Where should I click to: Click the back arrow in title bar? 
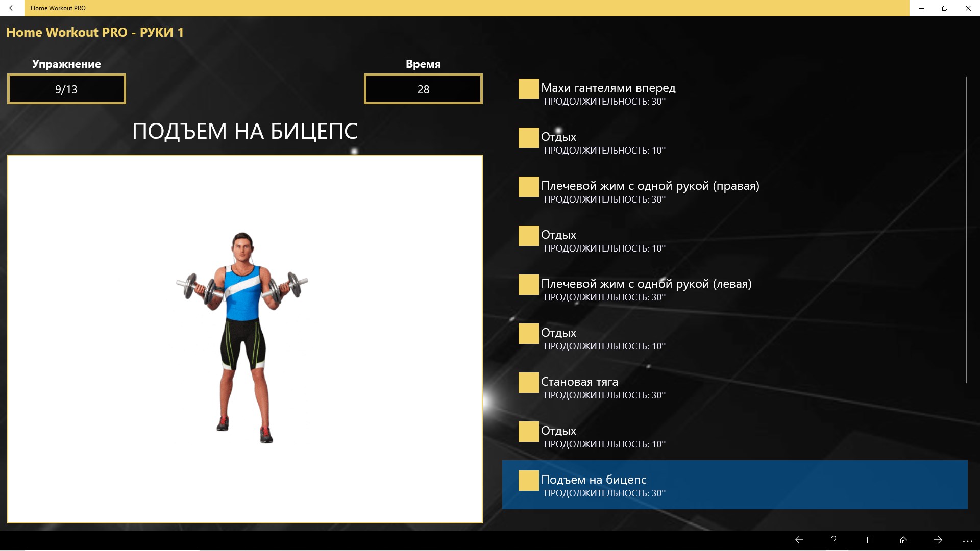point(12,8)
